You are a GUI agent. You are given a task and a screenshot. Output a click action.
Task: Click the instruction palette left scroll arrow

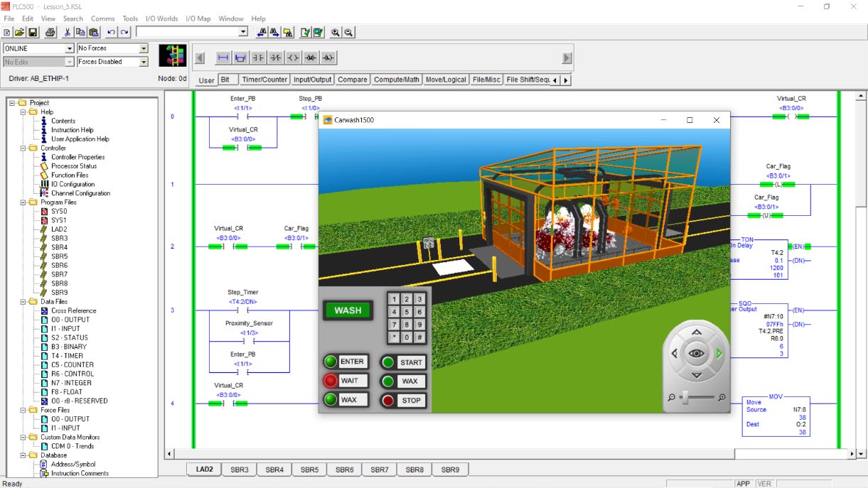[x=200, y=58]
